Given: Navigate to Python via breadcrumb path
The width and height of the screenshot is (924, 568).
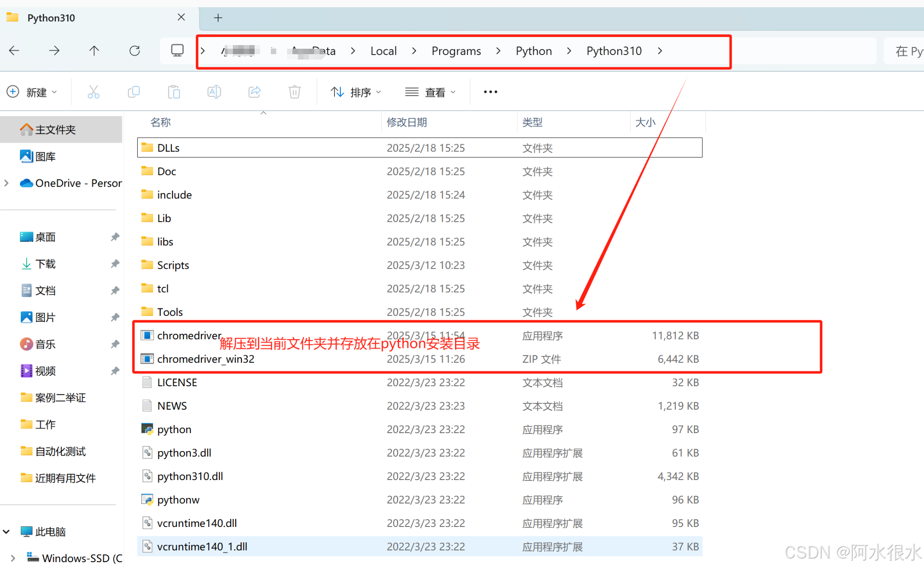Looking at the screenshot, I should 533,51.
